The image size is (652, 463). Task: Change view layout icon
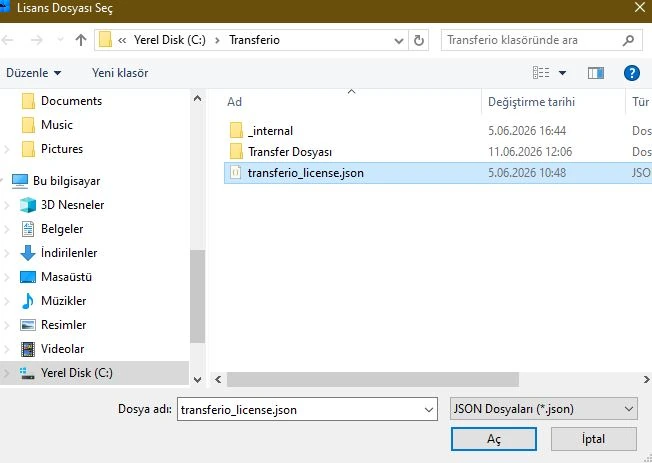[x=541, y=73]
